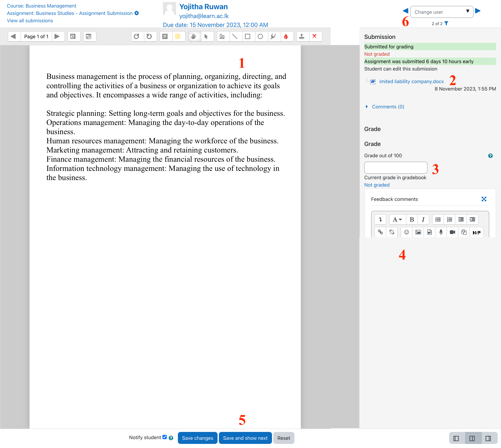This screenshot has height=448, width=501.
Task: Choose the rectangle drawing tool
Action: click(x=248, y=36)
